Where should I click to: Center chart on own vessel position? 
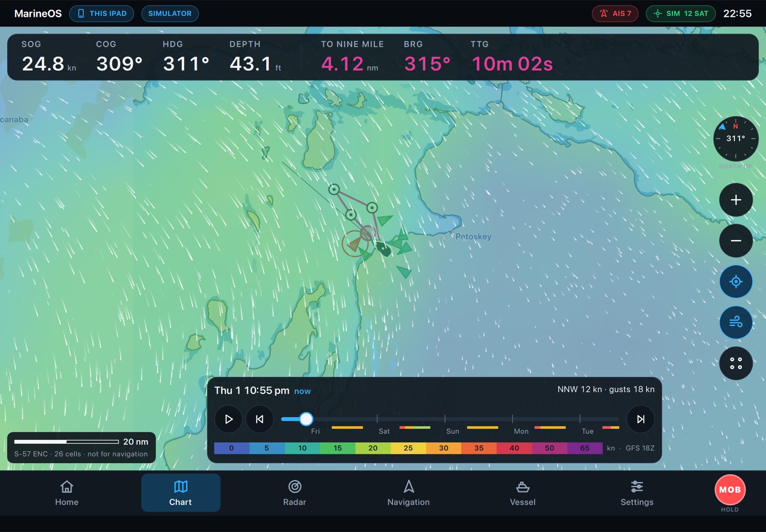pyautogui.click(x=736, y=282)
